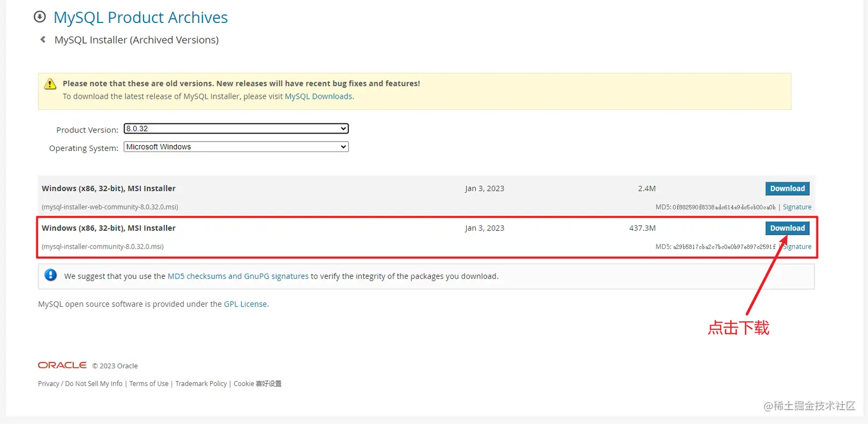The image size is (868, 424).
Task: Click the mysql-installer-community-8.0.32.0.msi filename
Action: click(x=103, y=247)
